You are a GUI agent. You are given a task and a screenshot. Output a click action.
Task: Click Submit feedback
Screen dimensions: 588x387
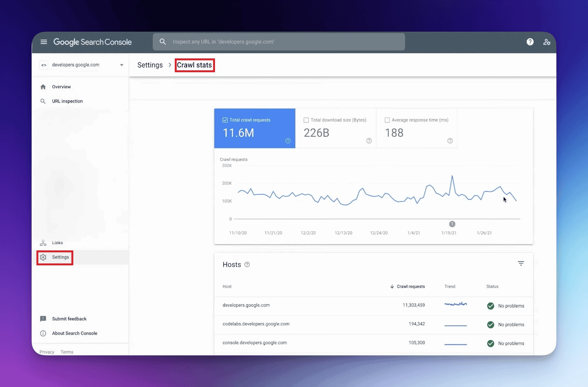(69, 319)
